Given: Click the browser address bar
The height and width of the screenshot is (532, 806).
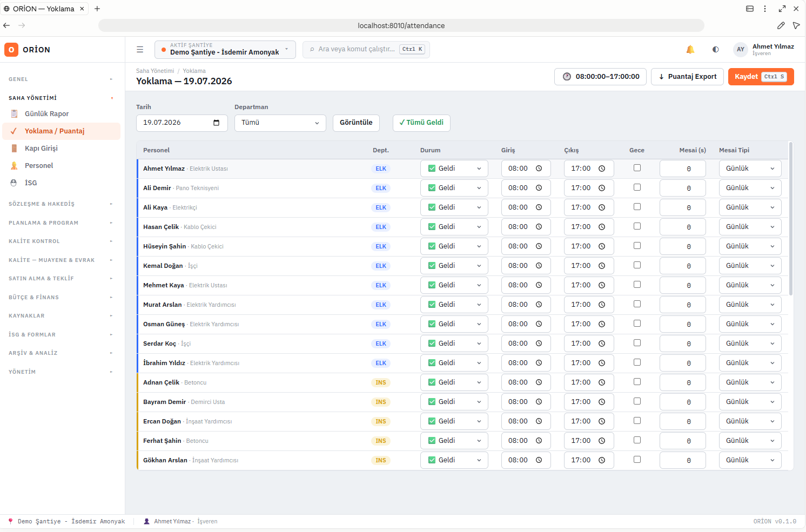Looking at the screenshot, I should 401,25.
